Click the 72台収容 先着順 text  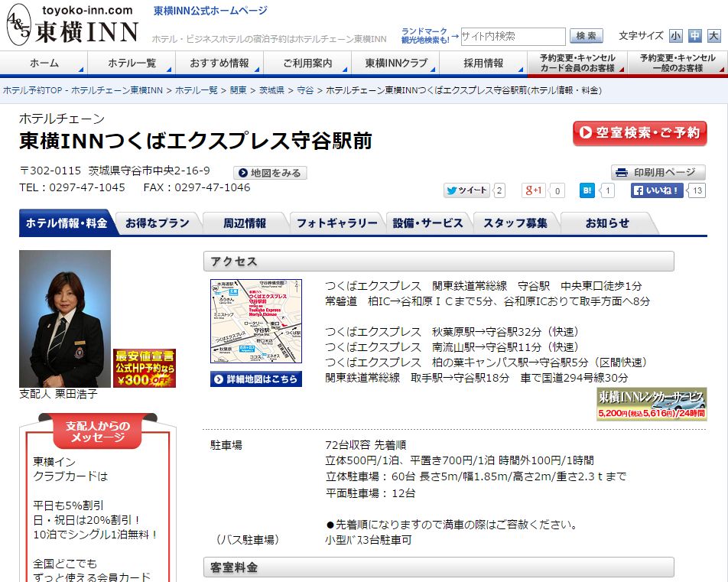tap(366, 445)
